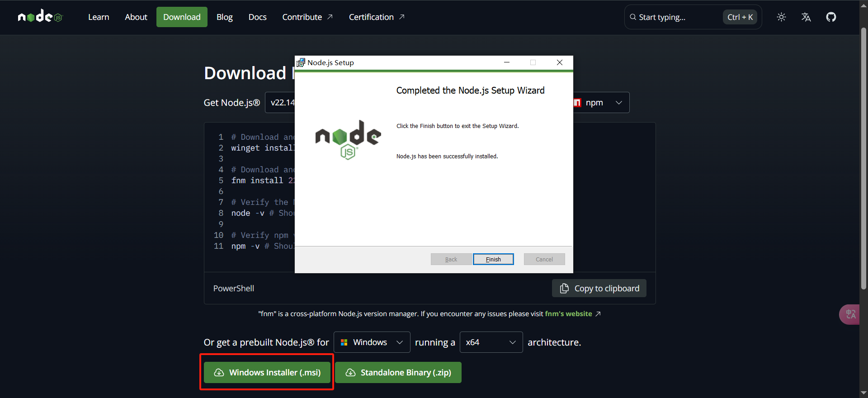Click the external arrow next to Certification

401,17
